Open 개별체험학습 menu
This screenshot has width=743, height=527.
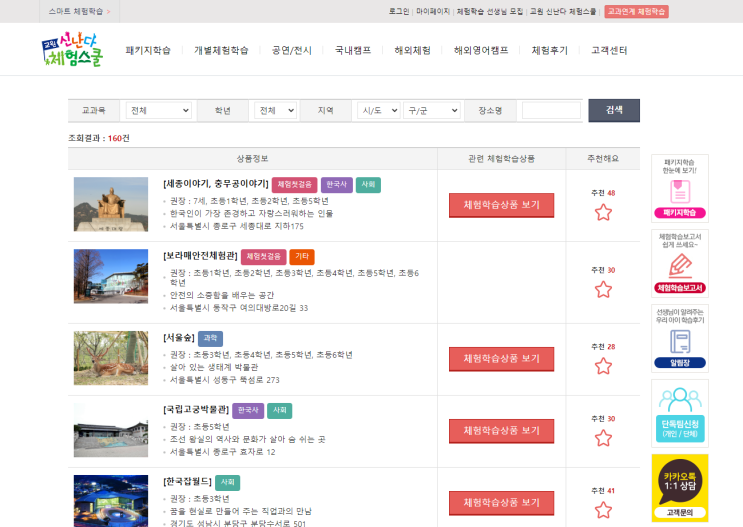click(x=221, y=50)
